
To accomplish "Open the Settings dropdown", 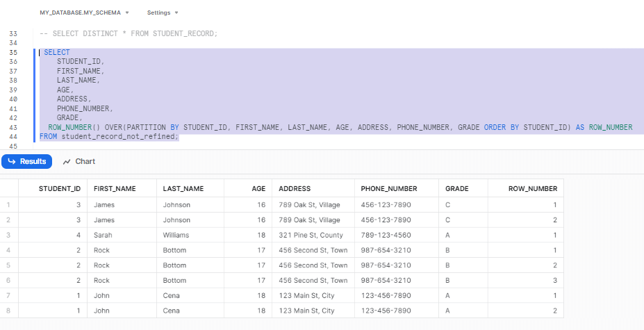I will 163,13.
